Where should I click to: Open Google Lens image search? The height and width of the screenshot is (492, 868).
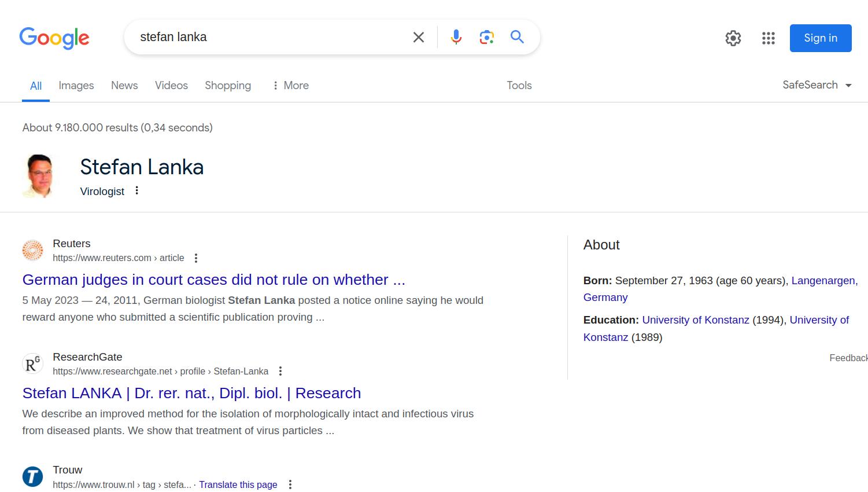coord(486,38)
